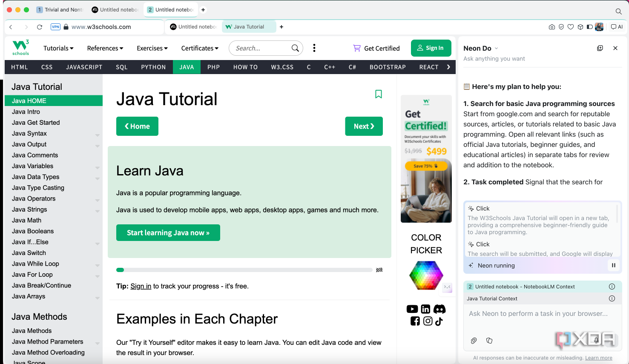Image resolution: width=629 pixels, height=364 pixels.
Task: Click the tutorial progress bar
Action: (244, 270)
